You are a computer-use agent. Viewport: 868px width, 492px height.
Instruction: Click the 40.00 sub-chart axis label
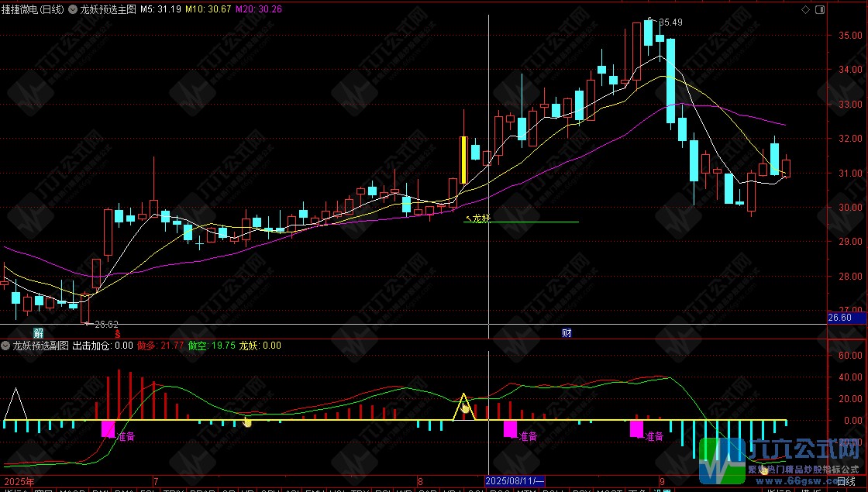pos(850,377)
